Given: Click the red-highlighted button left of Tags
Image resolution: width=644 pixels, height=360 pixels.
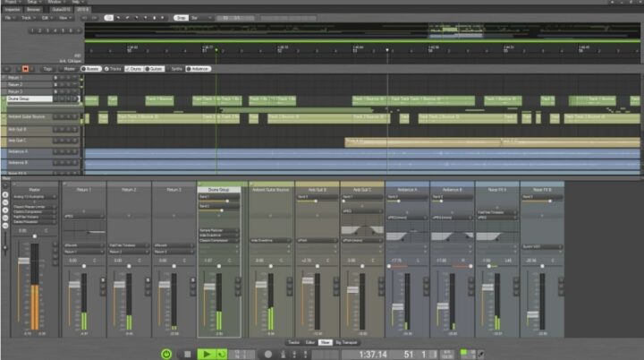Looking at the screenshot, I should click(26, 68).
